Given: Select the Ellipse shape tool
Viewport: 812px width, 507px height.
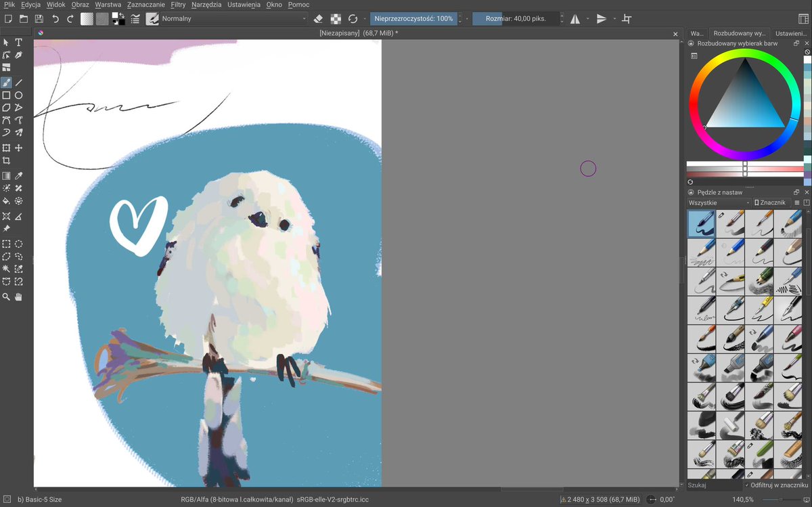Looking at the screenshot, I should [x=19, y=95].
